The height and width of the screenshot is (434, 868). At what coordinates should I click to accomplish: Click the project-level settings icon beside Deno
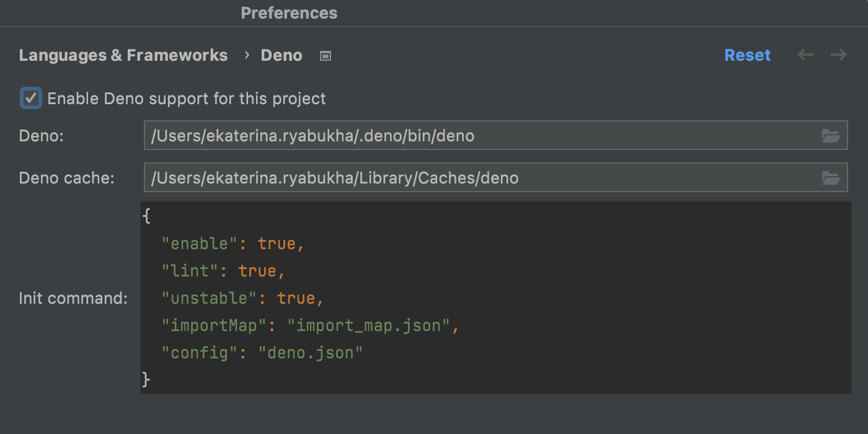[325, 56]
